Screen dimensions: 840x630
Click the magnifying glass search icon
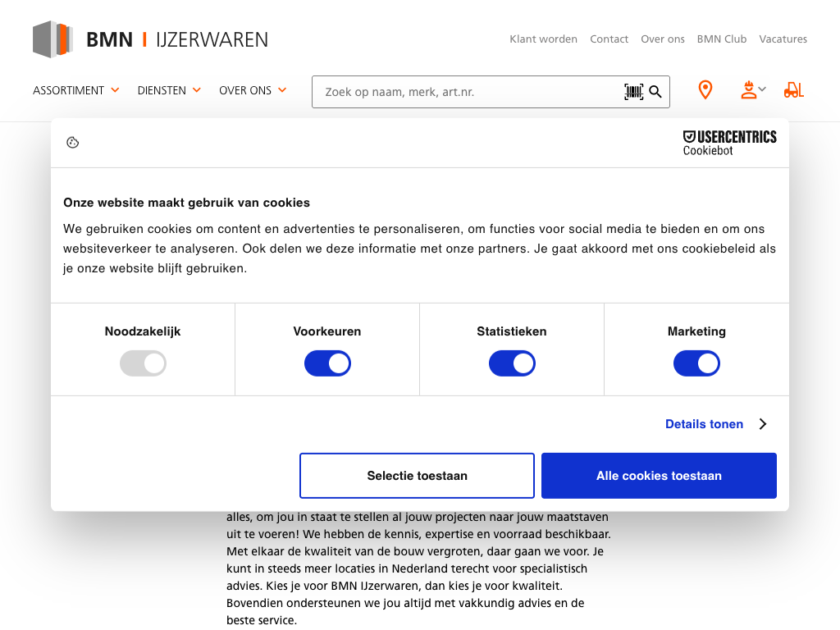[655, 92]
